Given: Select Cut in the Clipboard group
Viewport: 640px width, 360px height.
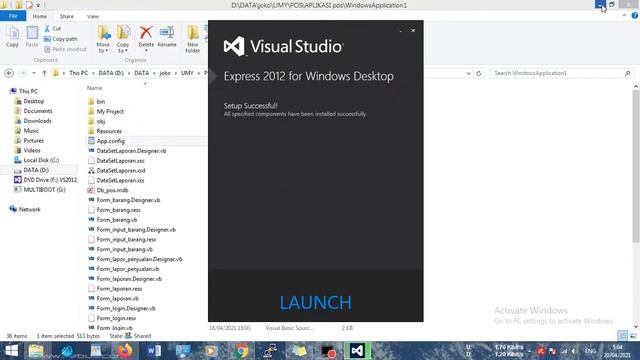Looking at the screenshot, I should pos(52,29).
